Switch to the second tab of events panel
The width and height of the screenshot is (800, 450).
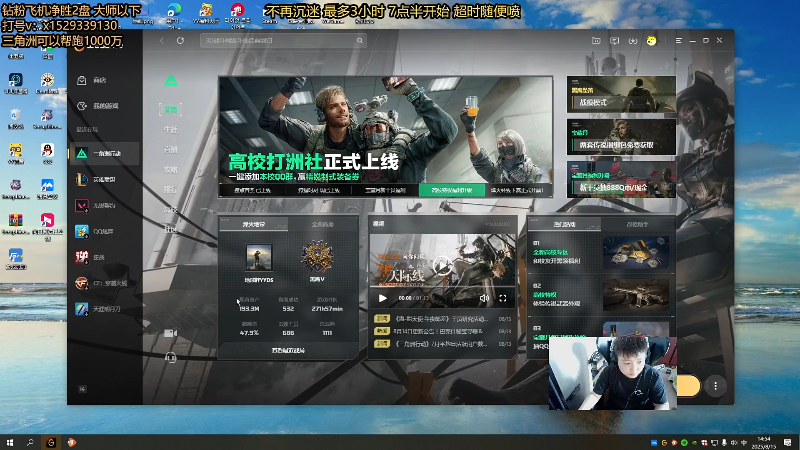tap(637, 224)
